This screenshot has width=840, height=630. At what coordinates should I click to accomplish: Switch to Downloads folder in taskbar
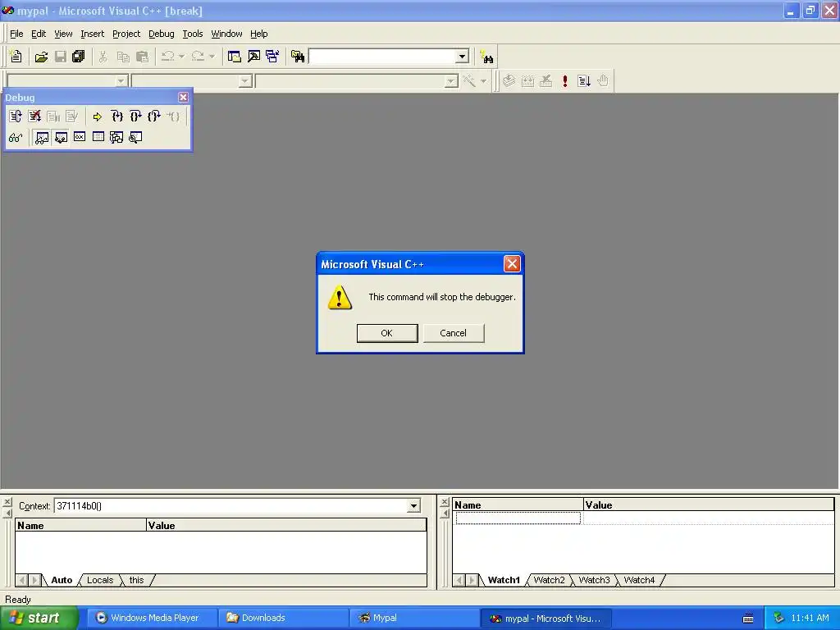[x=283, y=618]
